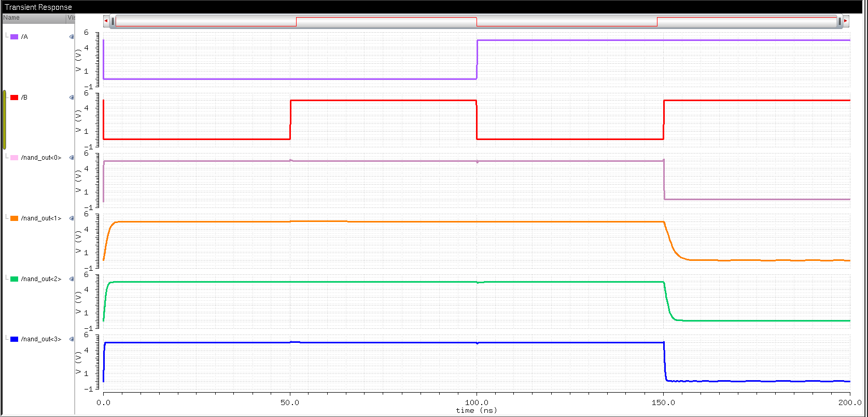Viewport: 868px width, 417px height.
Task: Click the blue color swatch of /nand_out<3>
Action: [x=15, y=339]
